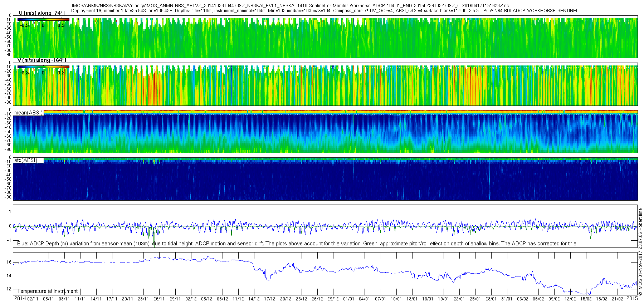Click the '29/11' date tick label
The height and width of the screenshot is (304, 644).
pos(175,299)
